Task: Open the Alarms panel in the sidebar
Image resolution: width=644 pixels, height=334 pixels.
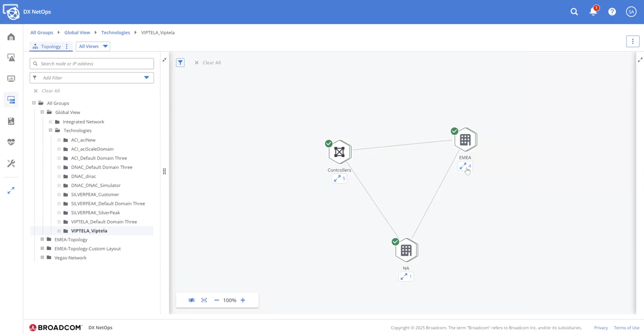Action: pyautogui.click(x=11, y=57)
